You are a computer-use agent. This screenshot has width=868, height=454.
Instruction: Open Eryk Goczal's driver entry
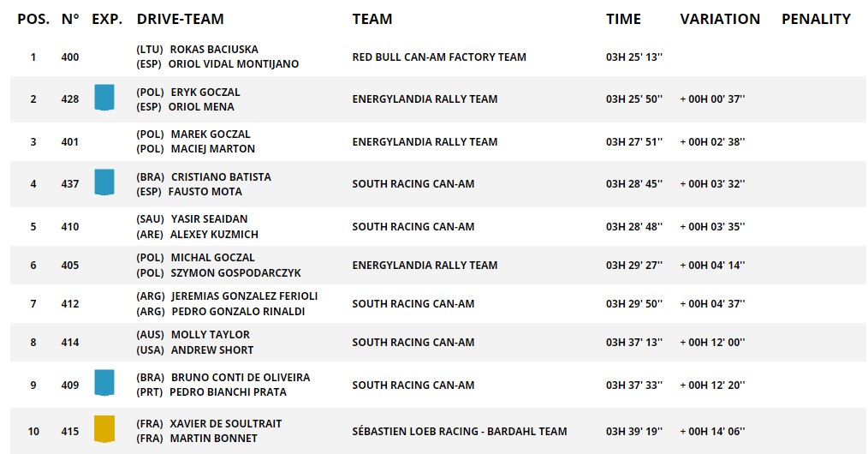point(205,92)
